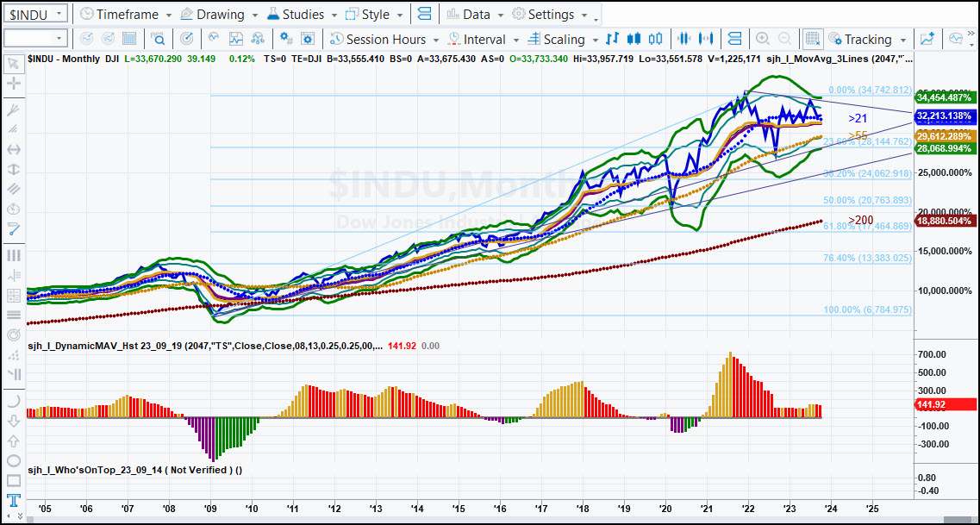Open the Studies menu
The image size is (980, 525).
click(301, 14)
